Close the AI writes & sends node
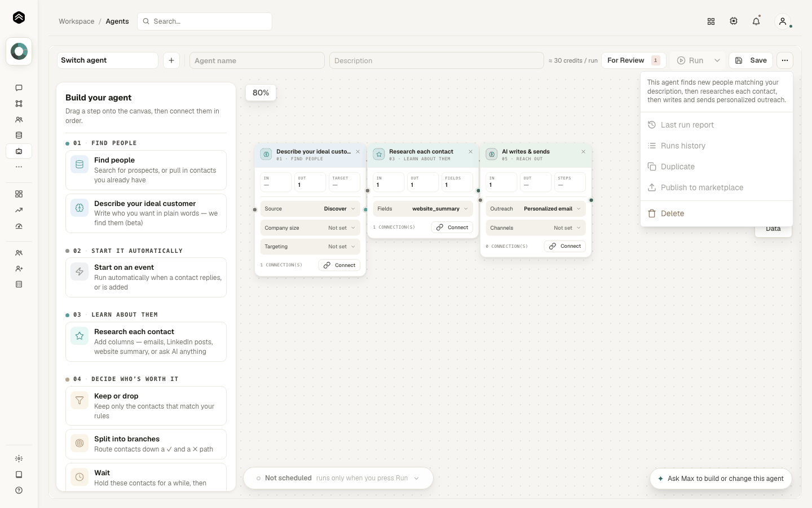812x508 pixels. [583, 152]
